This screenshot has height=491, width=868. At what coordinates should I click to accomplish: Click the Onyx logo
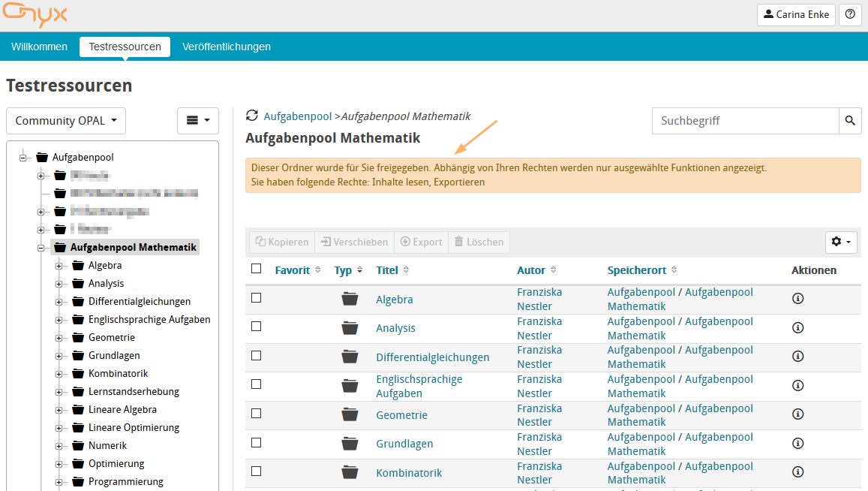[x=35, y=15]
